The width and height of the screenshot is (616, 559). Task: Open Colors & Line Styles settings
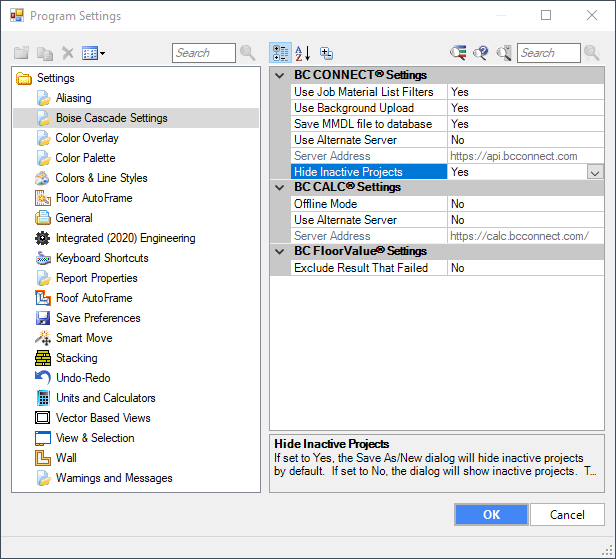tap(101, 178)
